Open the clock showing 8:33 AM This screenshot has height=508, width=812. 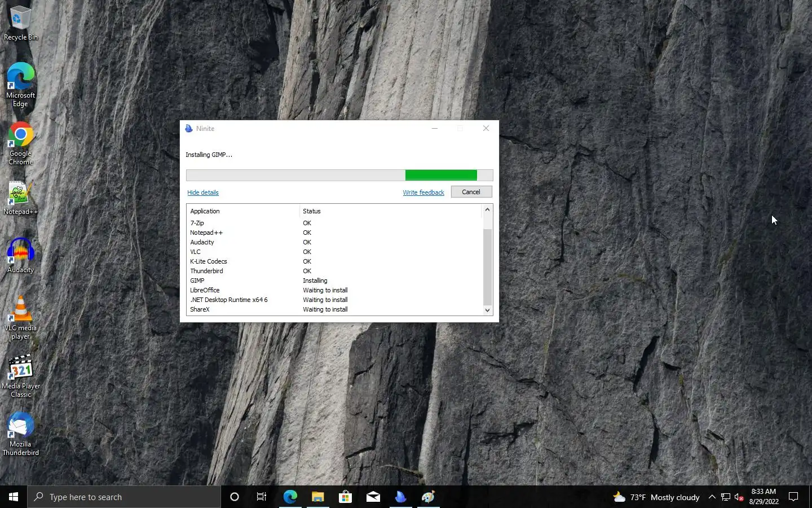tap(764, 497)
